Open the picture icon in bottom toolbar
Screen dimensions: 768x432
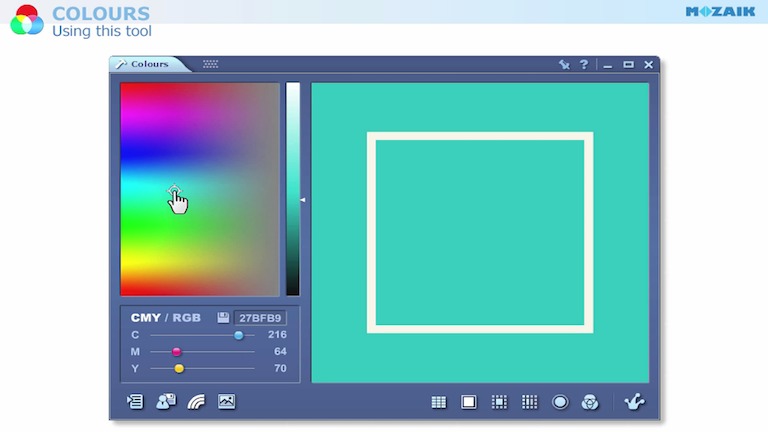(227, 401)
